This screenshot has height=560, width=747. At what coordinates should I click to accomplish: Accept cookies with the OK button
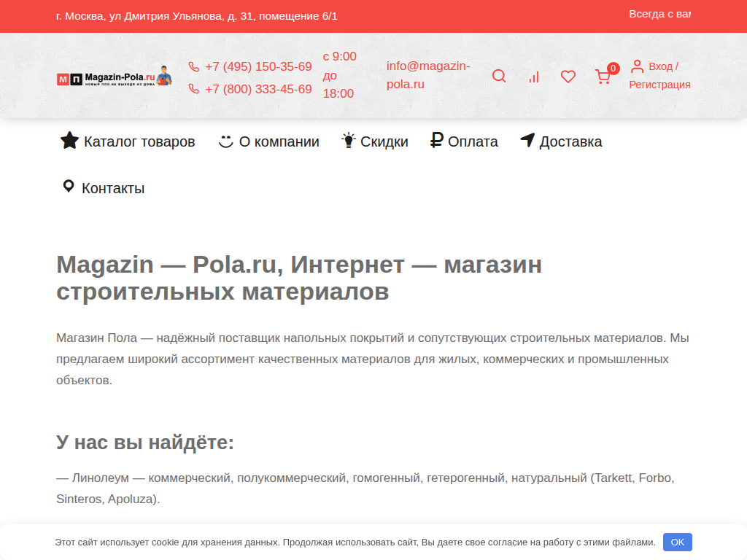tap(677, 542)
